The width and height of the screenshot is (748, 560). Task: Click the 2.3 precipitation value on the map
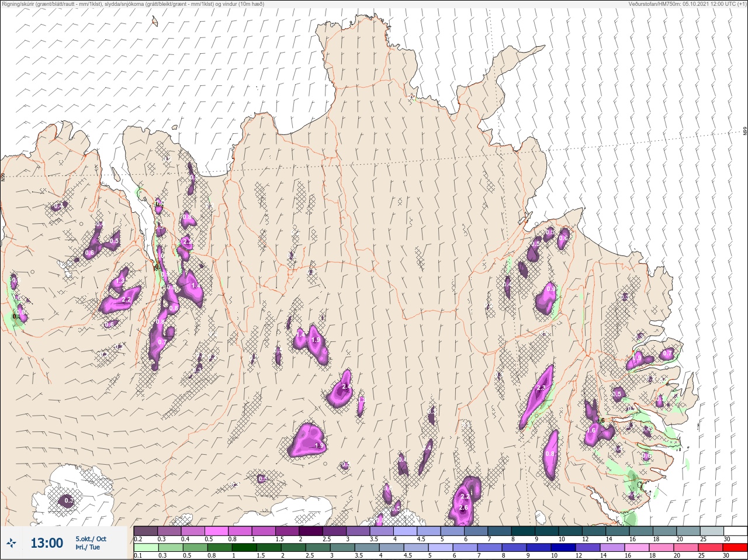point(541,388)
